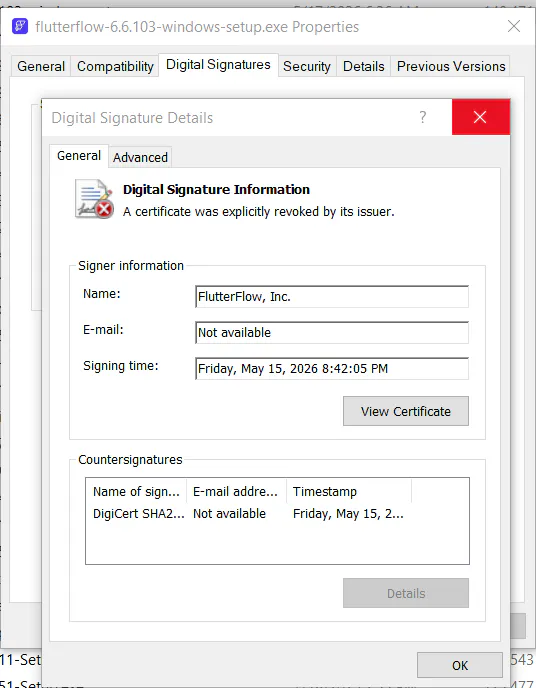
Task: Click the Signing time field
Action: (332, 369)
